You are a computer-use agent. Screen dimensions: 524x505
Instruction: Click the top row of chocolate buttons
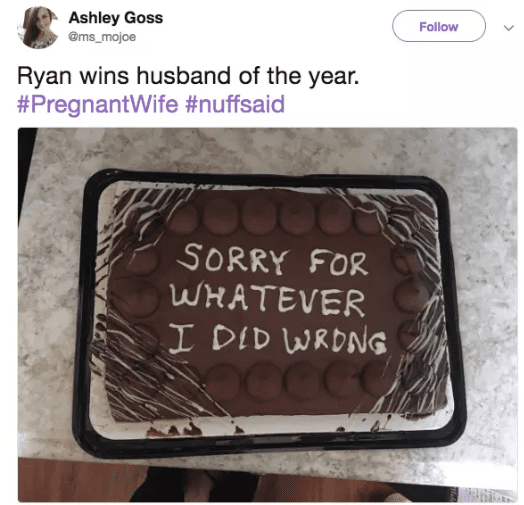pyautogui.click(x=274, y=216)
